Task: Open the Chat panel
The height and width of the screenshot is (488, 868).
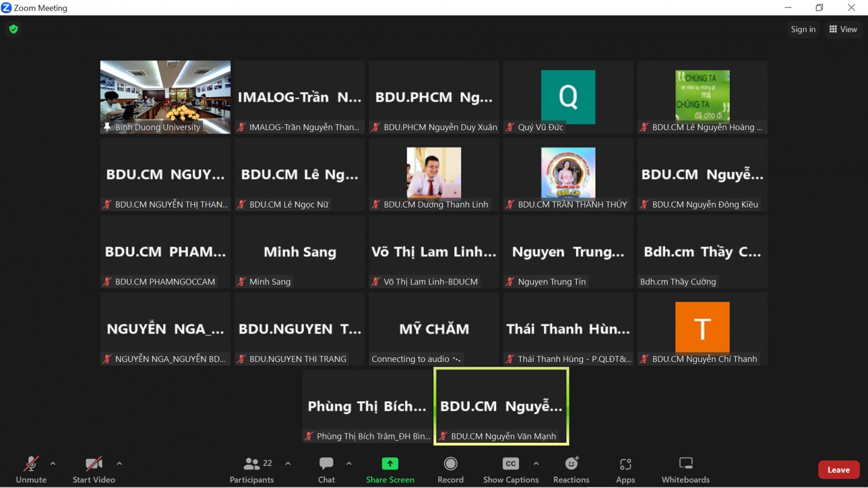Action: click(x=326, y=469)
